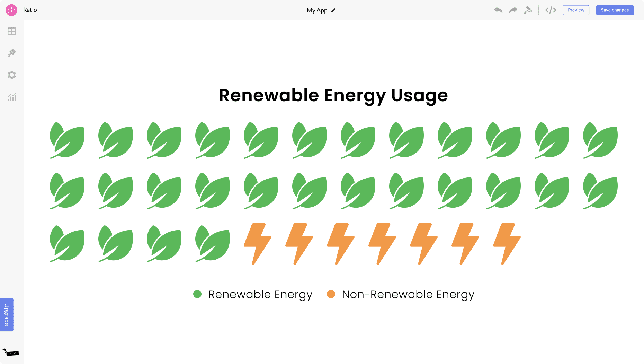
Task: Click the Non-Renewable Energy legend label
Action: [x=408, y=294]
